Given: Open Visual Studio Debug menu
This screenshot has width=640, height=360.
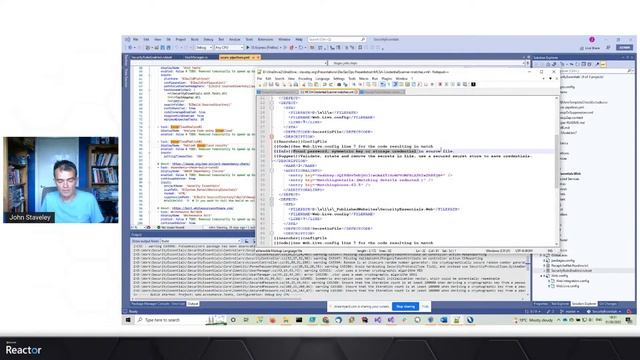Looking at the screenshot, I should pos(208,40).
